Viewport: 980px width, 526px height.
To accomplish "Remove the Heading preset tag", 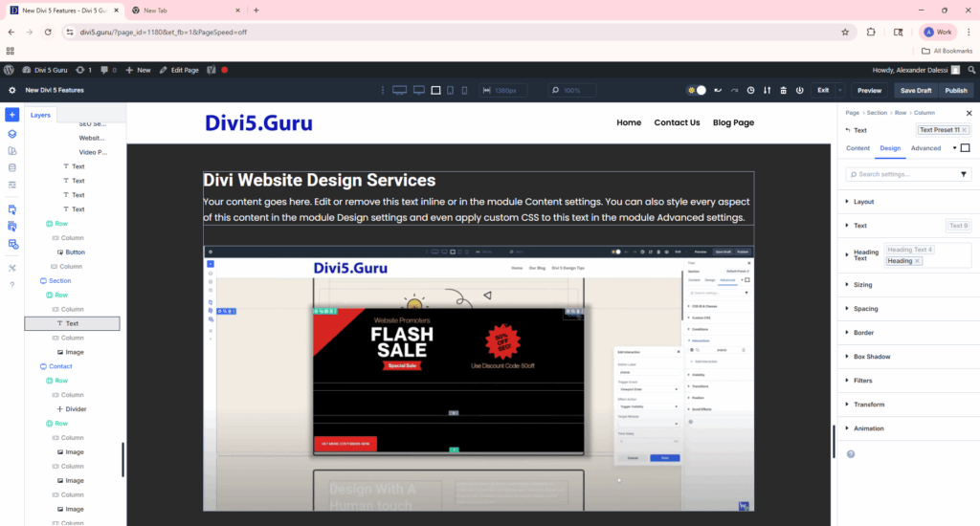I will point(917,261).
